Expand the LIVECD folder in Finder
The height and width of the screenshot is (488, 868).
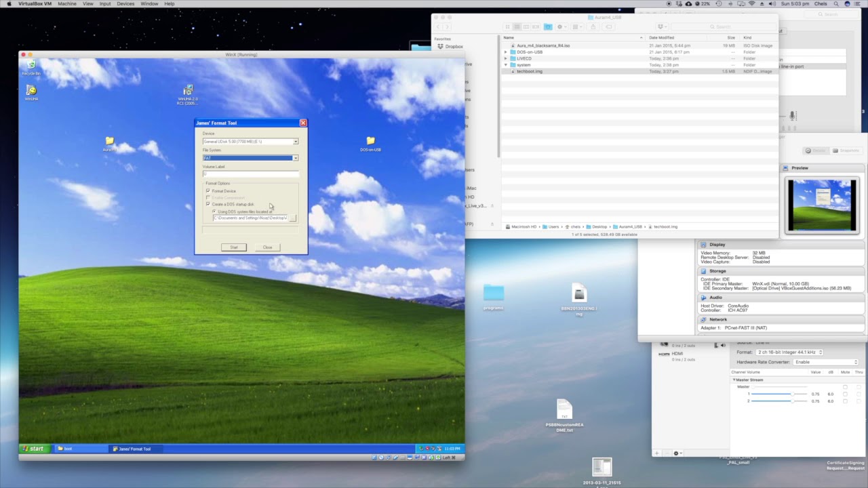pos(505,58)
